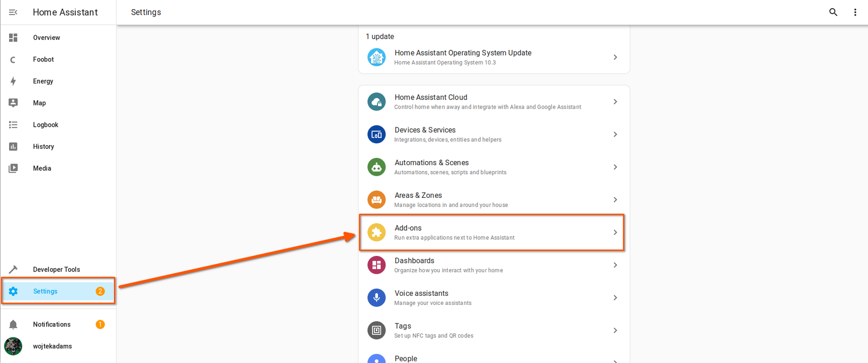Click the Map icon in the sidebar
Viewport: 868px width, 363px height.
tap(13, 103)
